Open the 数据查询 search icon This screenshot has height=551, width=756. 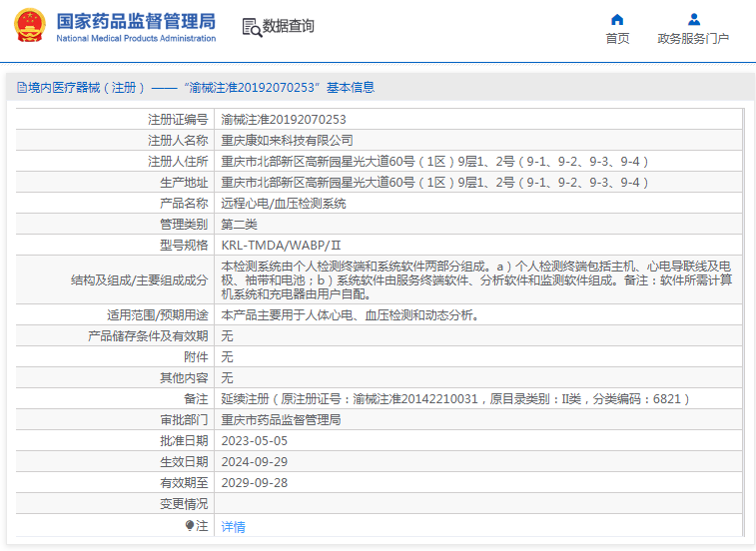click(252, 28)
